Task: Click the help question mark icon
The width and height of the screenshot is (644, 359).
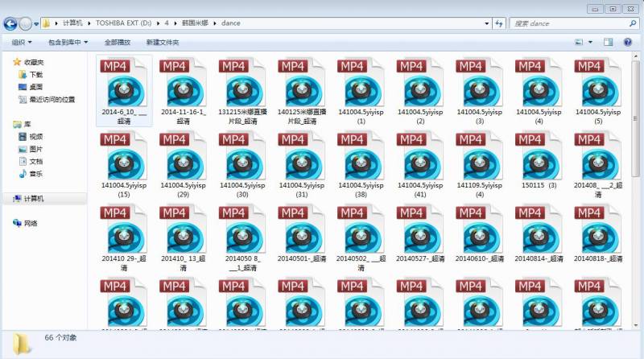Action: pyautogui.click(x=628, y=42)
